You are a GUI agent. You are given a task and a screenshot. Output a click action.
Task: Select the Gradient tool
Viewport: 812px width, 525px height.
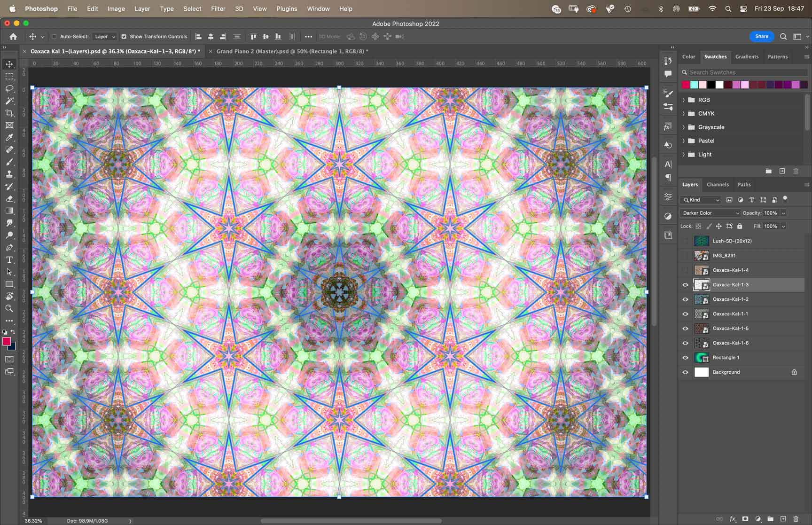coord(9,211)
